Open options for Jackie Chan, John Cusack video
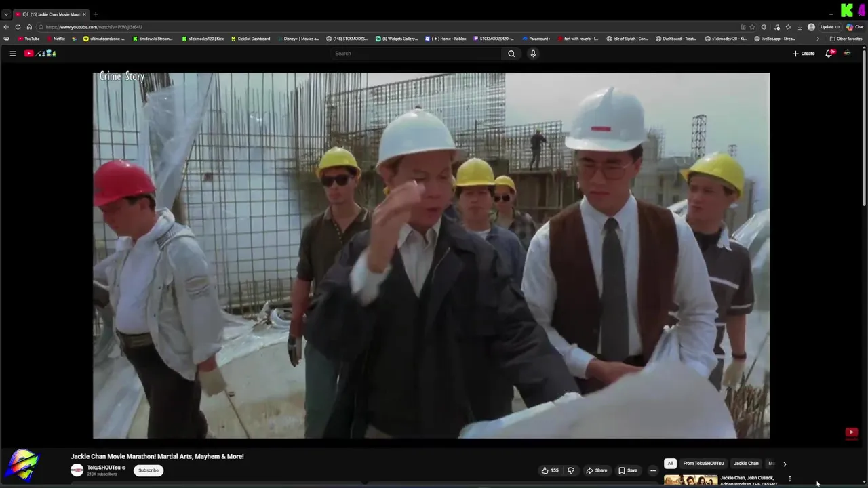 (789, 479)
